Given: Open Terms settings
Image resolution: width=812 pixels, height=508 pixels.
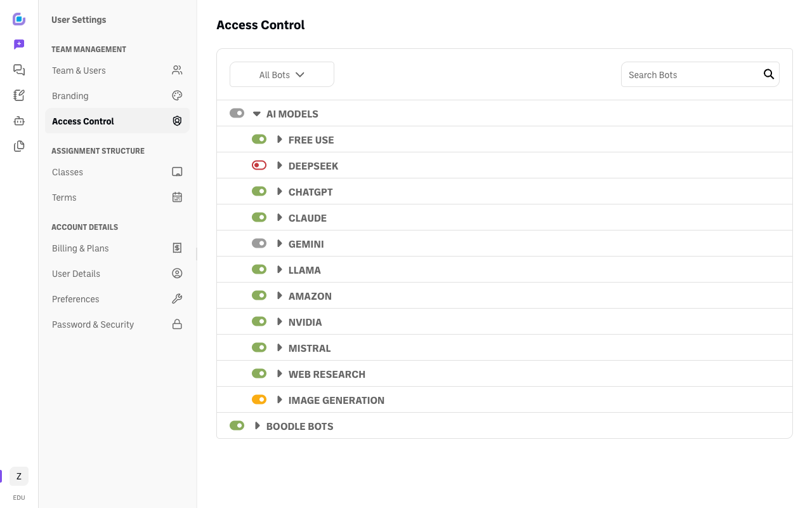Looking at the screenshot, I should [x=117, y=197].
